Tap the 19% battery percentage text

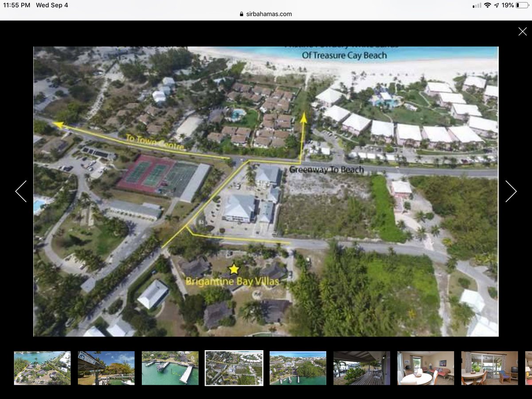pos(508,5)
